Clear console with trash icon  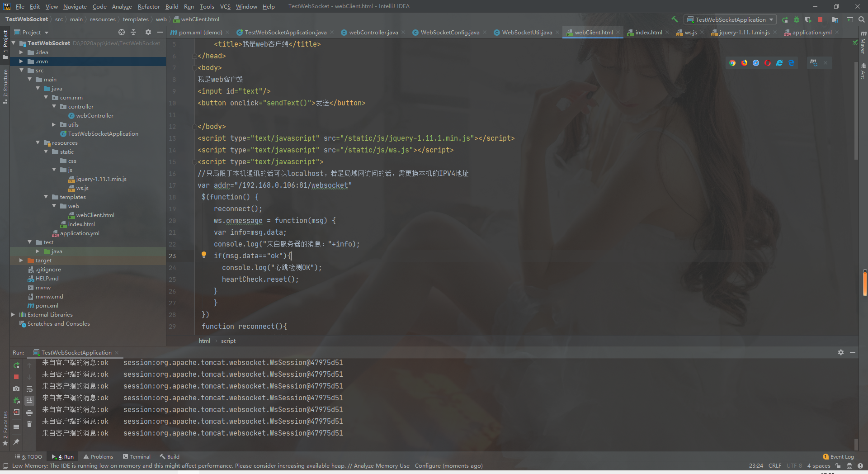pos(29,424)
